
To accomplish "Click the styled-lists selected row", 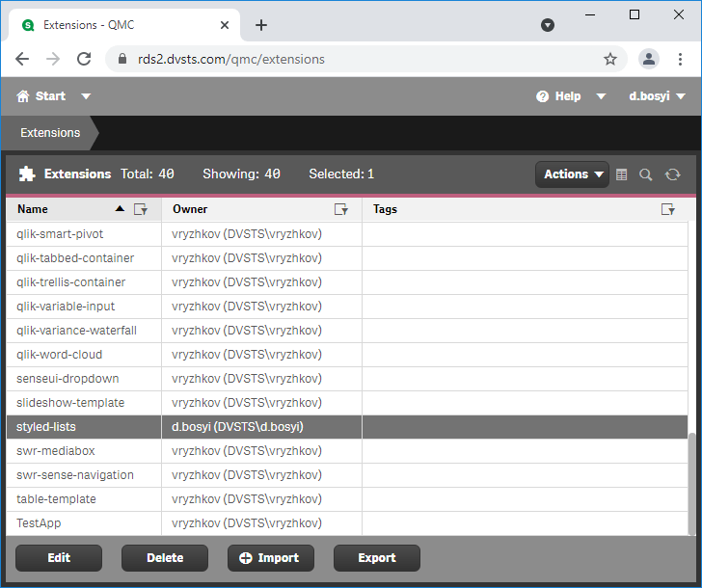I will coord(347,427).
